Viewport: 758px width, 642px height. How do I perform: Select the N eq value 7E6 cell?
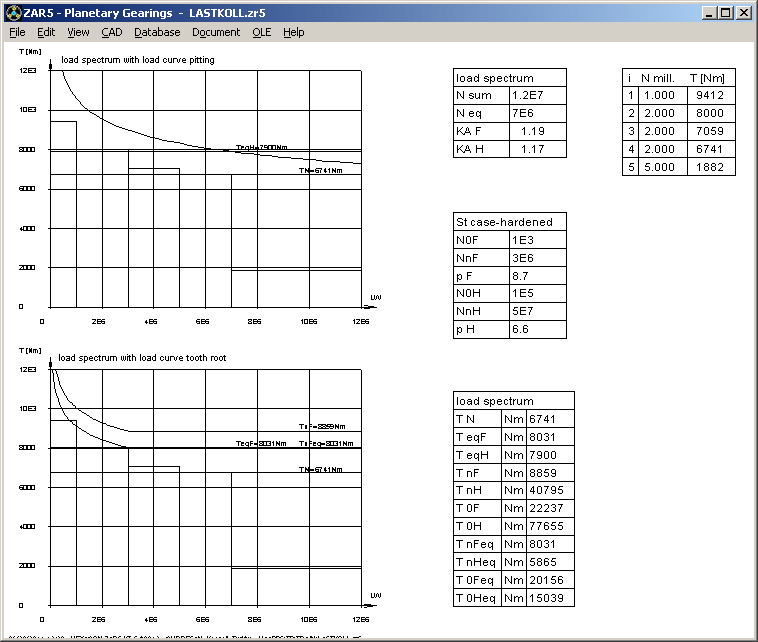point(538,113)
